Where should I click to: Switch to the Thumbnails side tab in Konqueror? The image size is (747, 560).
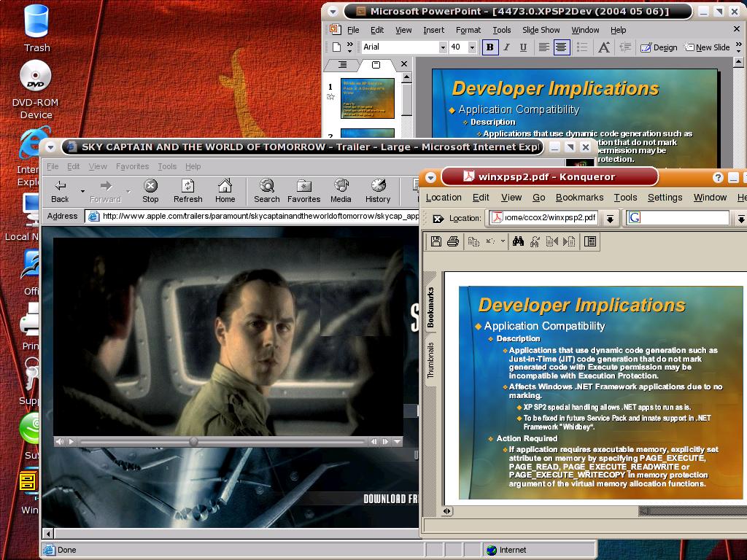(430, 360)
